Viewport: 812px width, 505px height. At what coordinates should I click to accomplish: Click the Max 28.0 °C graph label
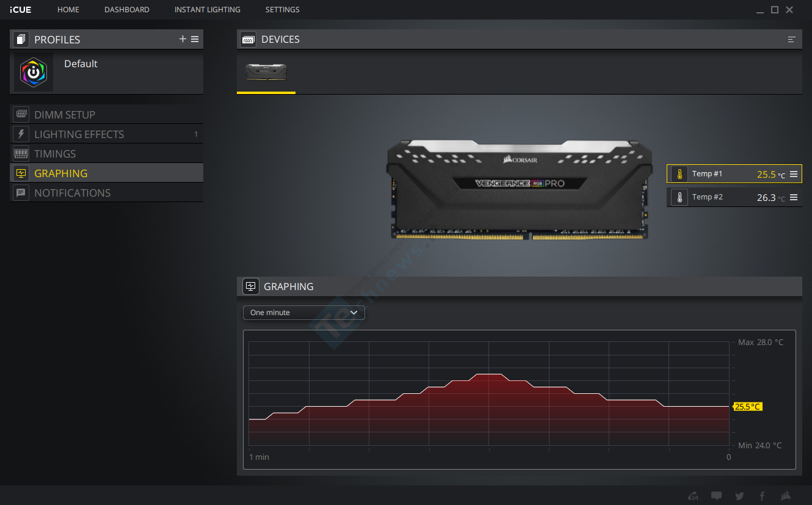(761, 343)
